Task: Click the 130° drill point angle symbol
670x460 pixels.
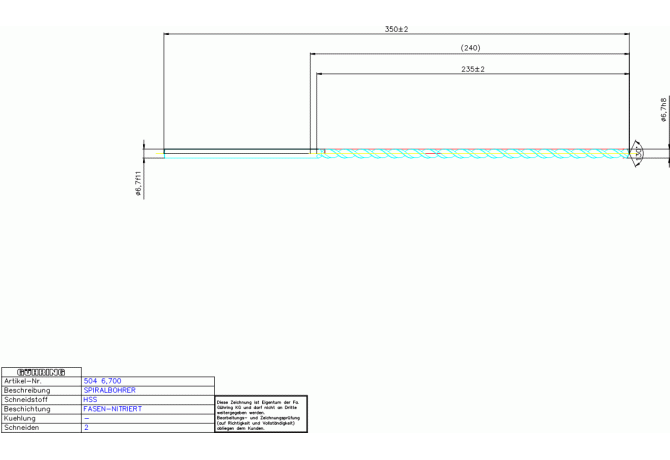Action: 635,153
